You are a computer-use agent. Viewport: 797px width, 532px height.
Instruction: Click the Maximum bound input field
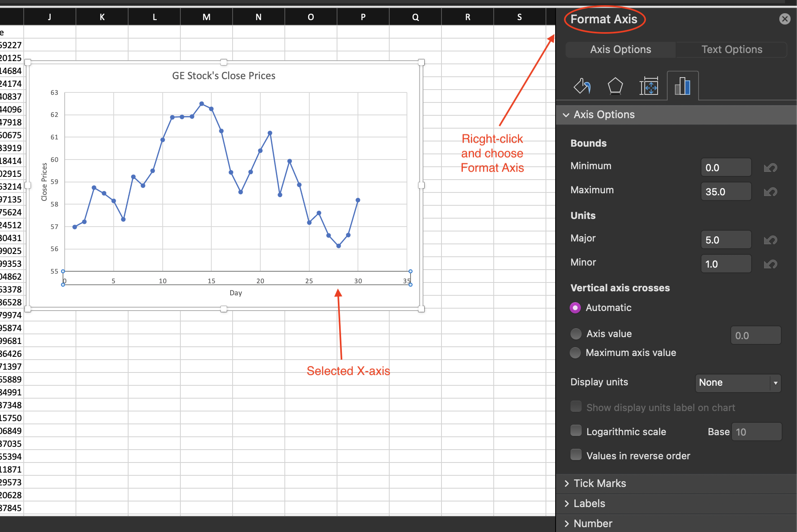tap(725, 192)
